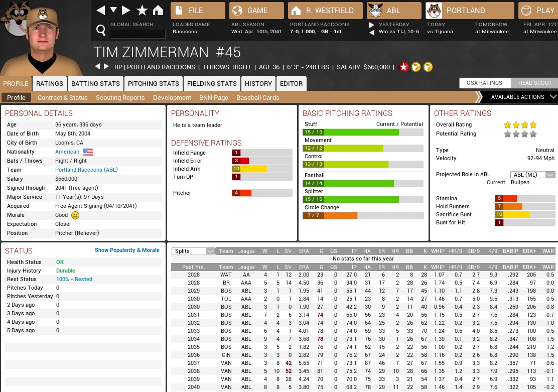Click the forward navigation arrow icon
This screenshot has width=558, height=392.
point(126,10)
